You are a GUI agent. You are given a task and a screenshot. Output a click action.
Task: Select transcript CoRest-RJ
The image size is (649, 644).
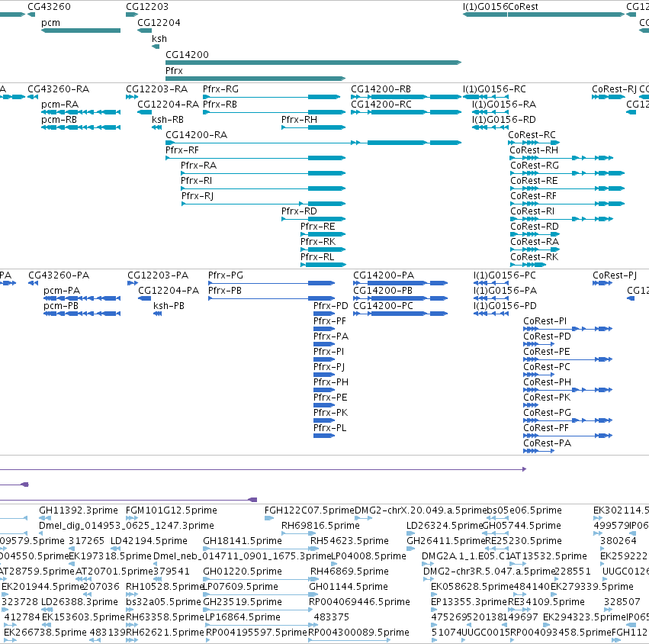pos(614,89)
